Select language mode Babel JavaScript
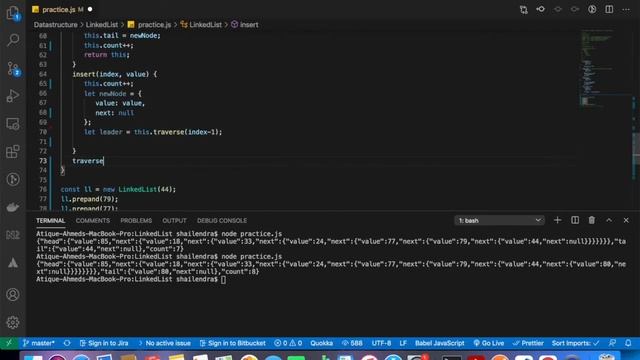 440,343
